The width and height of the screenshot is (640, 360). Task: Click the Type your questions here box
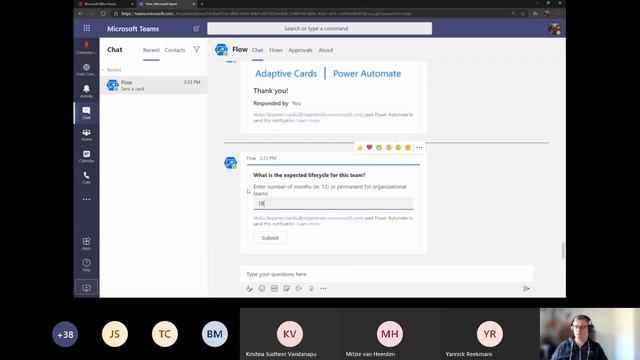[x=386, y=274]
